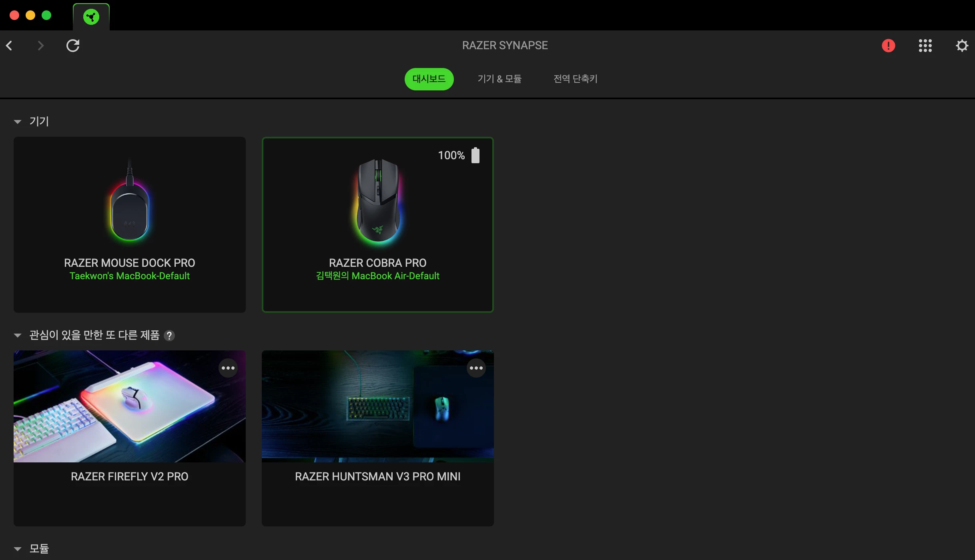
Task: Click the red alert notification icon
Action: 888,46
